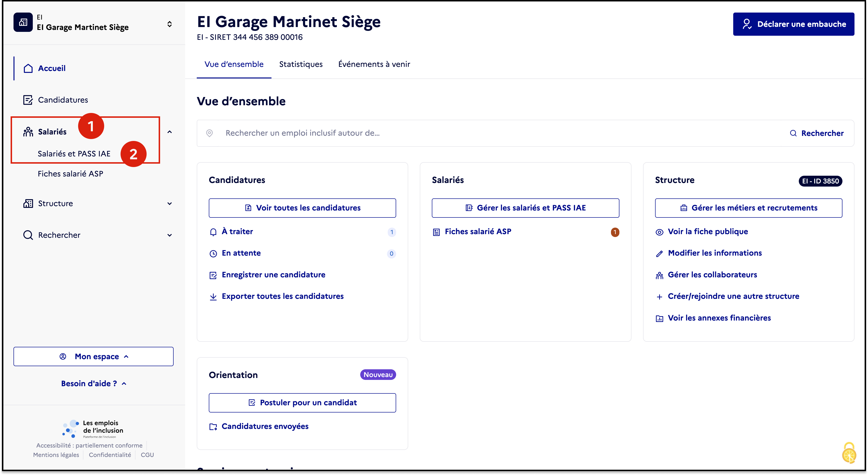This screenshot has width=868, height=475.
Task: Open Mentions légales link
Action: tap(56, 455)
